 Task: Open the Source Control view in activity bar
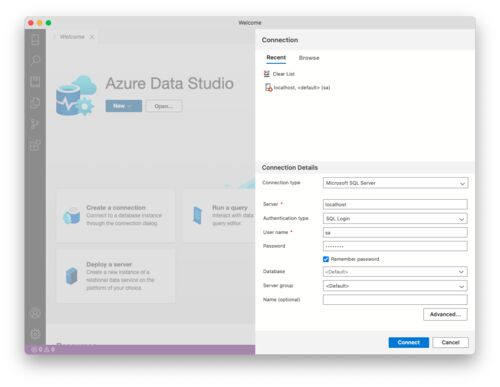click(x=35, y=124)
